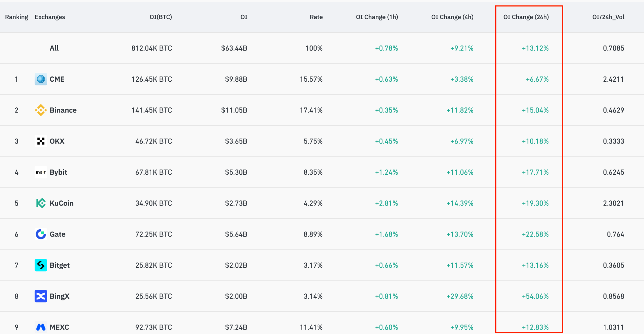The width and height of the screenshot is (644, 334).
Task: Click the Binance logo icon
Action: (x=41, y=110)
